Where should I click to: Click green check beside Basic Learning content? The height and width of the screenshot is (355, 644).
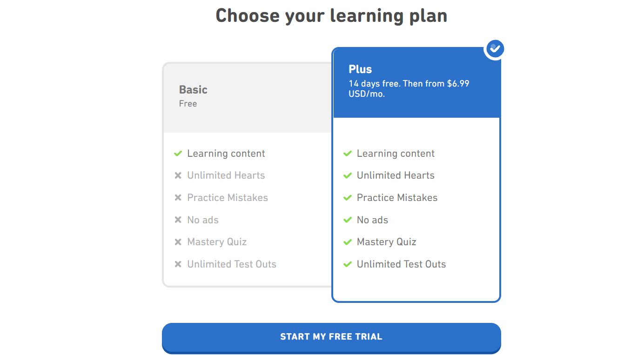click(178, 154)
